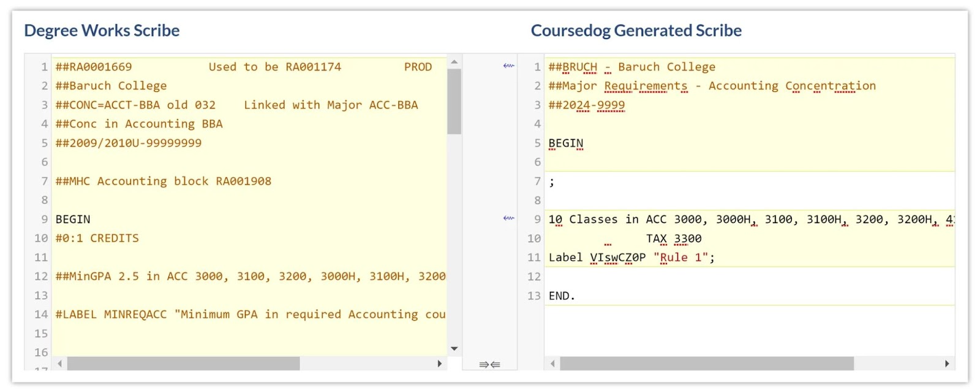The width and height of the screenshot is (980, 390).
Task: Click the '##2009/2010U-99999999' line
Action: 129,143
